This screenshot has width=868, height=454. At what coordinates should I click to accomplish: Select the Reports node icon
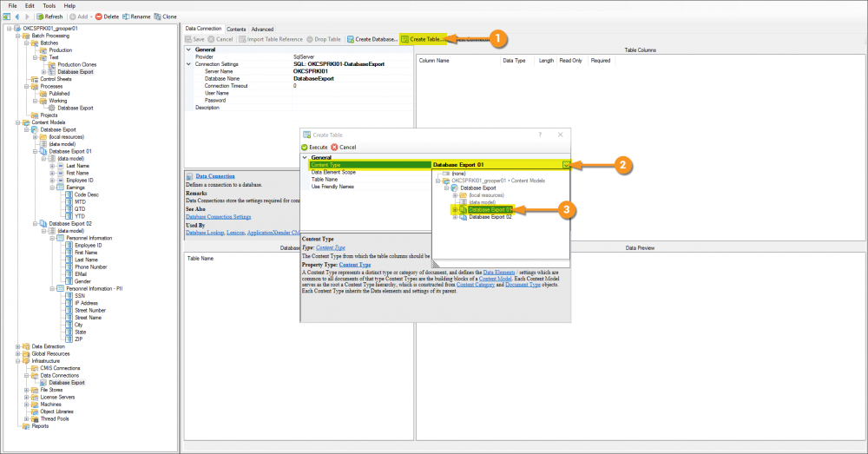(x=25, y=426)
